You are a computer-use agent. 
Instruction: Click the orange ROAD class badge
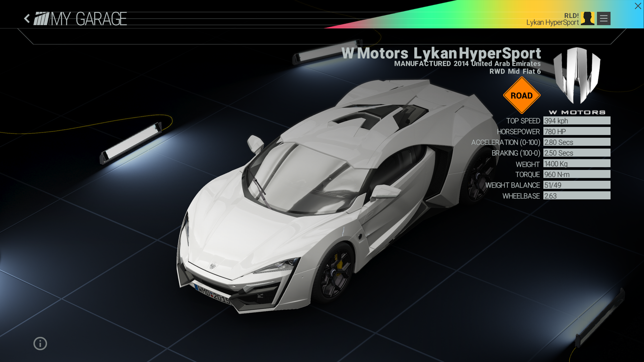click(522, 96)
